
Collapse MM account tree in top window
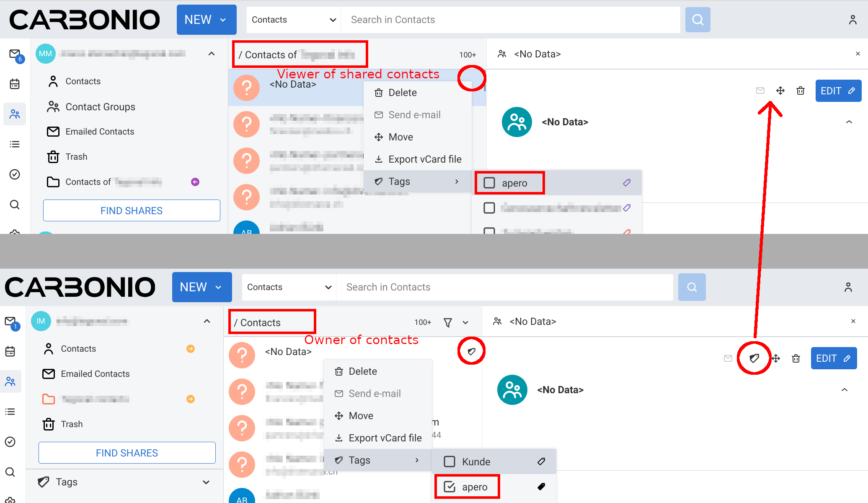(212, 54)
